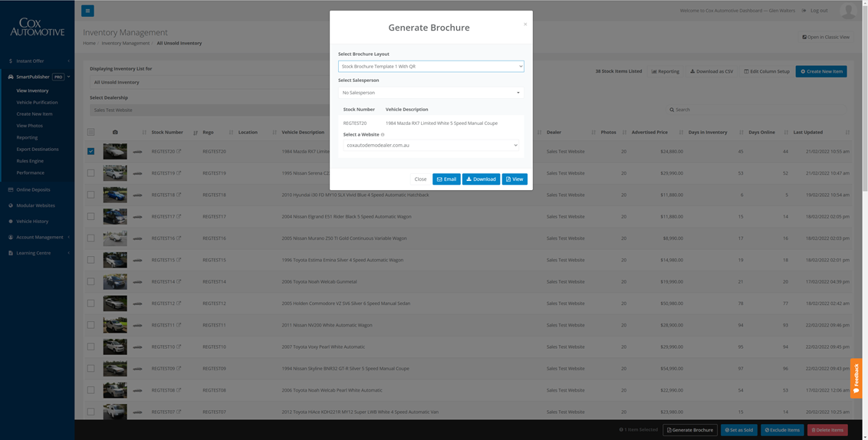
Task: Click car body-type icon in REGTEST20 row
Action: pos(137,152)
